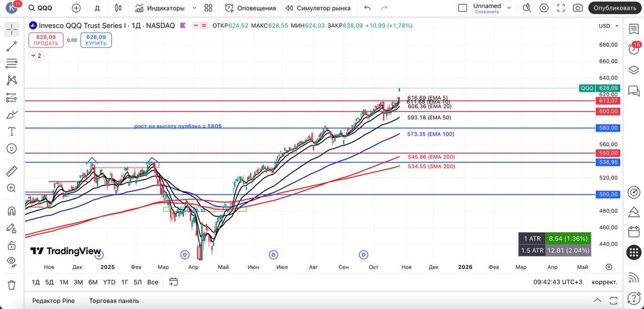Set range to 6М
Screen dimensions: 644x309
click(x=93, y=282)
